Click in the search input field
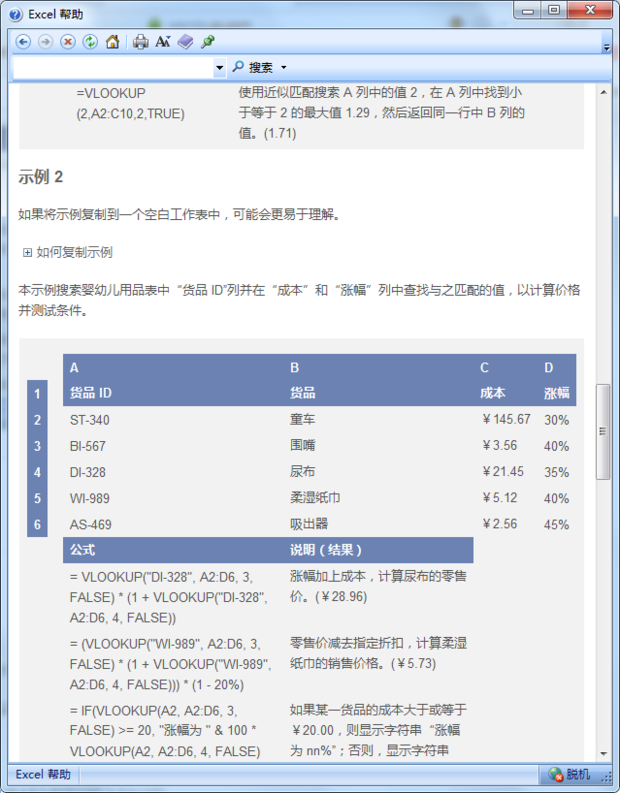The height and width of the screenshot is (793, 620). tap(113, 67)
